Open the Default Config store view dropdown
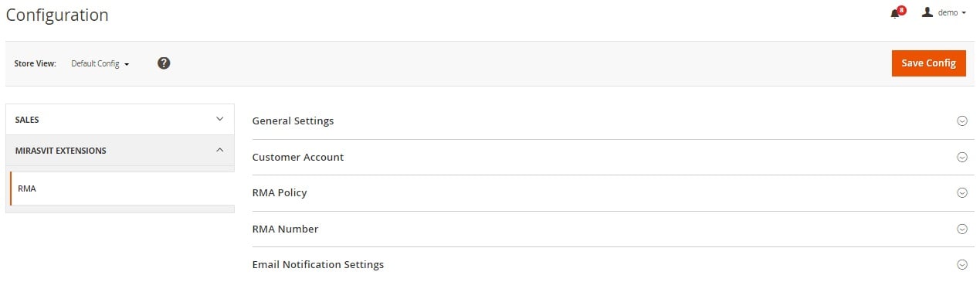The height and width of the screenshot is (282, 980). point(100,63)
